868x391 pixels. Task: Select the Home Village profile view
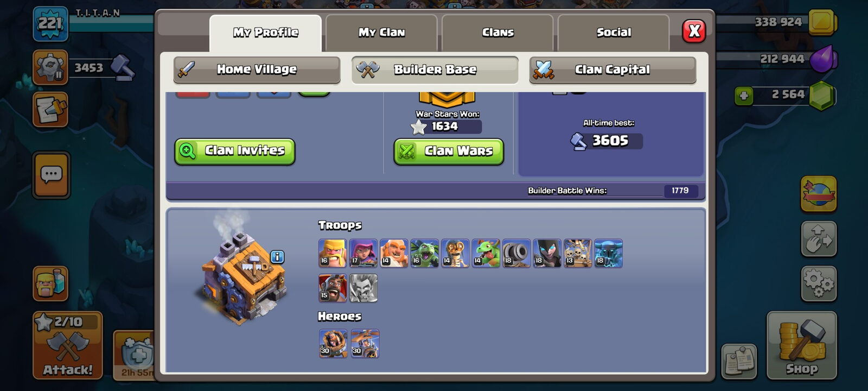[257, 70]
